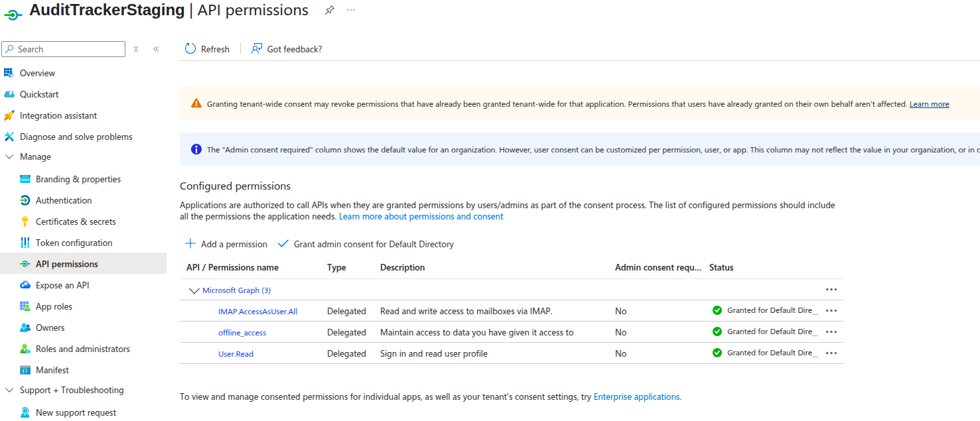This screenshot has height=421, width=980.
Task: Click the Token configuration icon
Action: click(x=25, y=243)
